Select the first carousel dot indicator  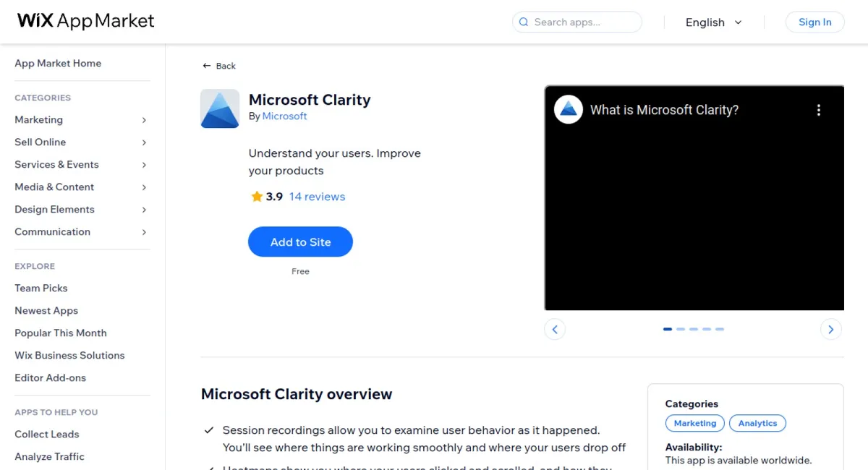tap(668, 329)
